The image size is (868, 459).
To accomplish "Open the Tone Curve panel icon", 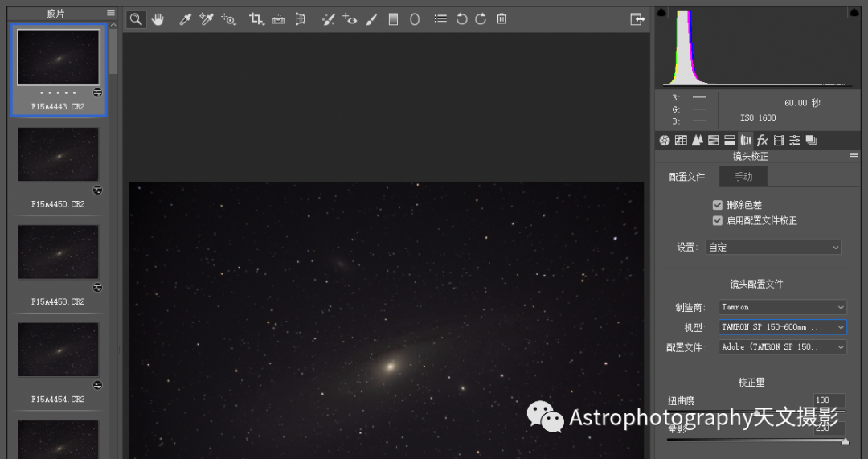I will click(x=681, y=141).
